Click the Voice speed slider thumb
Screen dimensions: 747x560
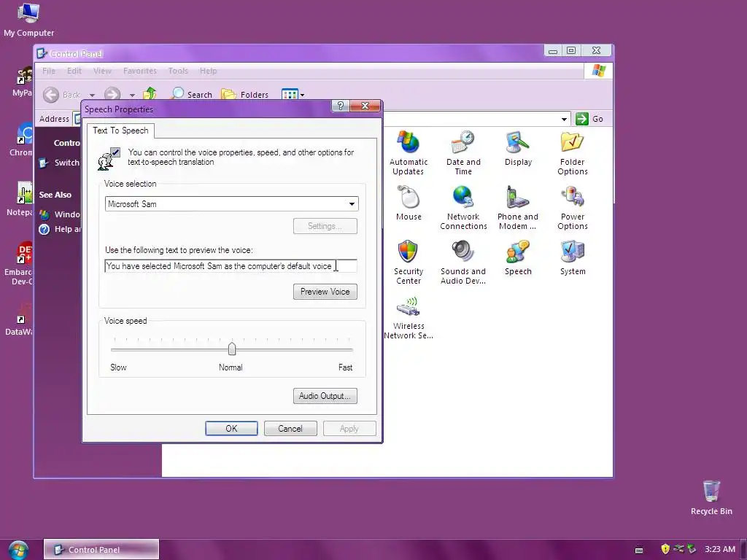232,349
